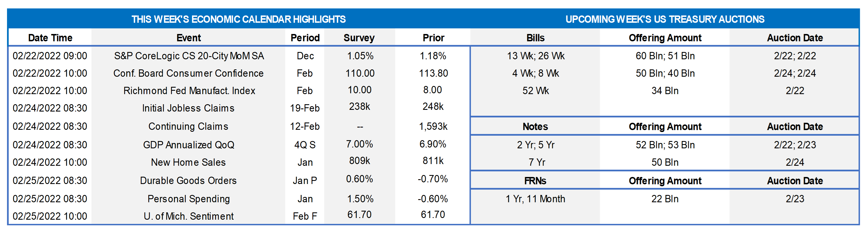Select New Home Sales survey value 809k
The width and height of the screenshot is (868, 234).
360,161
